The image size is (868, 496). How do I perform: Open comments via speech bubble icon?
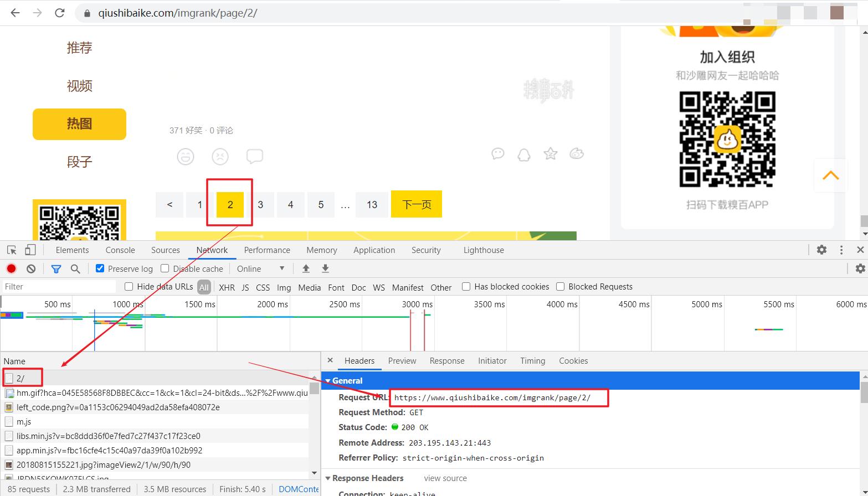click(x=255, y=157)
